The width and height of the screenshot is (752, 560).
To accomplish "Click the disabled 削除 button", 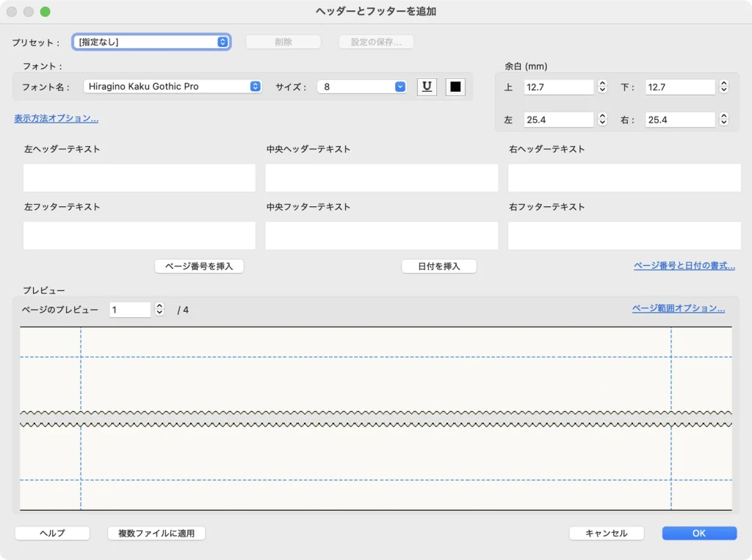I will tap(283, 42).
